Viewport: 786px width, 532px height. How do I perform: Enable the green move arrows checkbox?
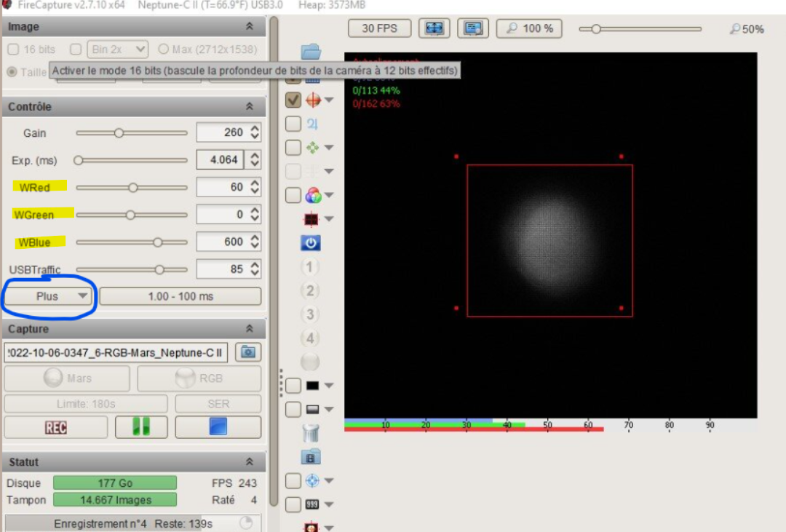pyautogui.click(x=293, y=148)
